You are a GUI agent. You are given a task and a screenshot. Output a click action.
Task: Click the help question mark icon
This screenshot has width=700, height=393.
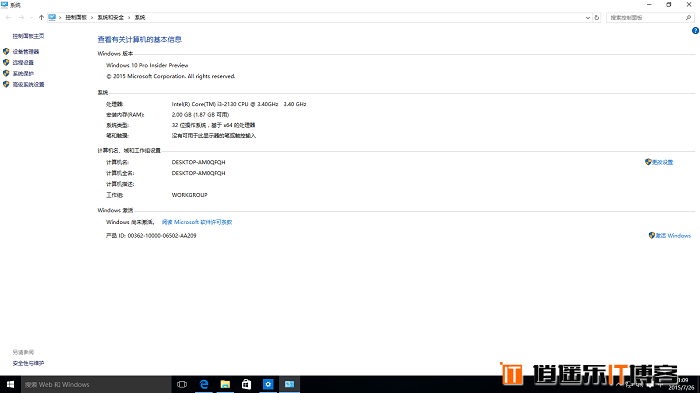(x=695, y=31)
